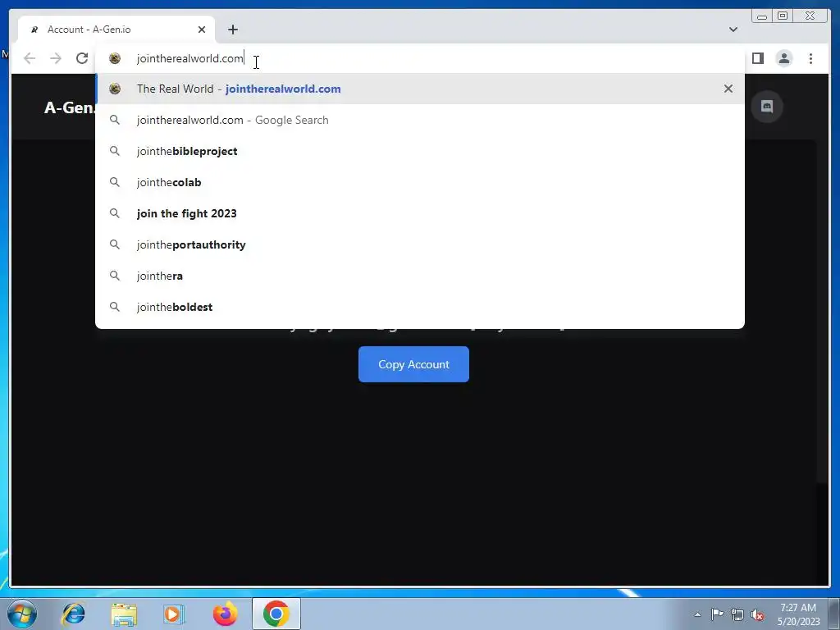
Task: Click the Copy Account button
Action: click(x=413, y=364)
